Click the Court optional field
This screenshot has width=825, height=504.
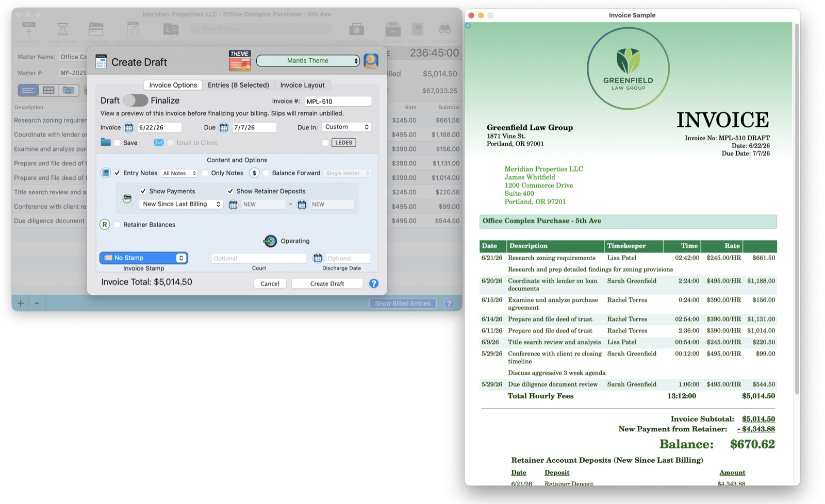click(259, 258)
